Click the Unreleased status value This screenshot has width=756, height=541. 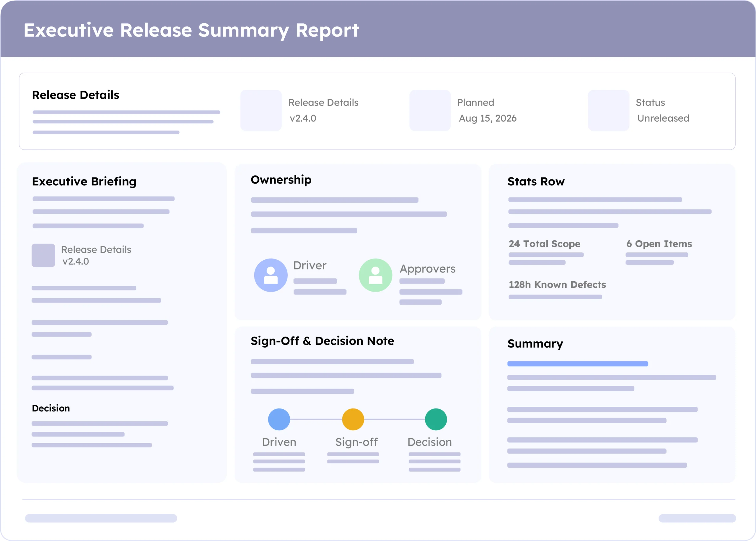click(663, 118)
